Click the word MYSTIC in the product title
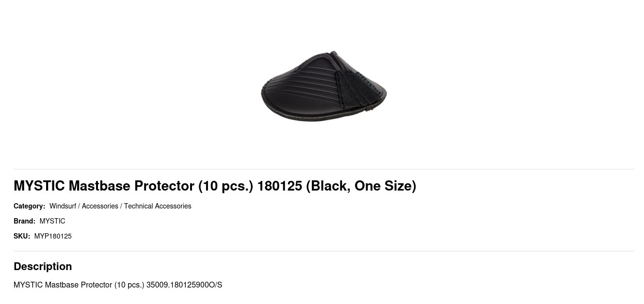Image resolution: width=644 pixels, height=304 pixels. (x=39, y=186)
